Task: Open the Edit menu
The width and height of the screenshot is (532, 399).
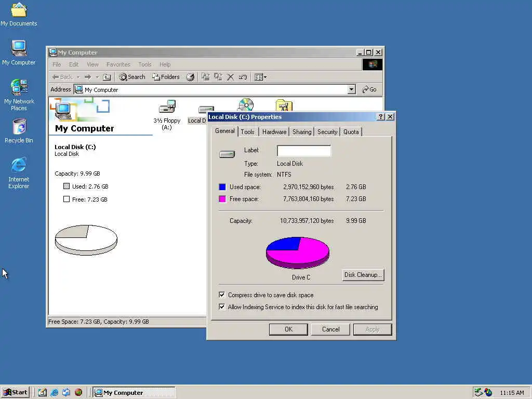Action: (74, 64)
